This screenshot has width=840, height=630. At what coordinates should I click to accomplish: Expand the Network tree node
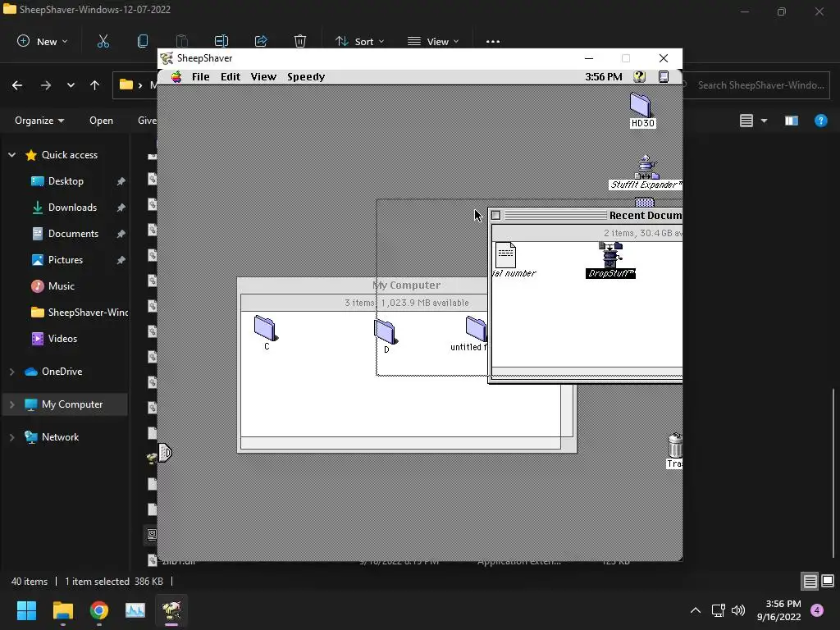pos(11,437)
